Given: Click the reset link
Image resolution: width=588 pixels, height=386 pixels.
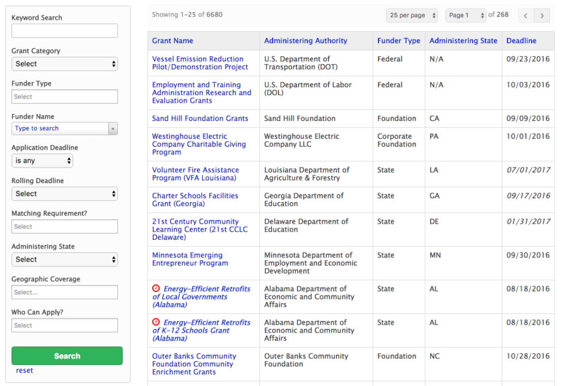Looking at the screenshot, I should [24, 371].
